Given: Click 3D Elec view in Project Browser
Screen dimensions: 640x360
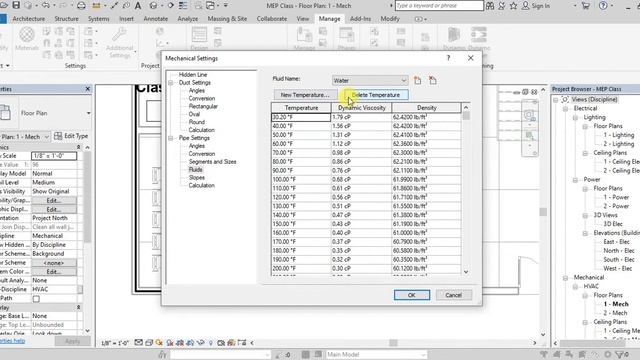Looking at the screenshot, I should (613, 224).
